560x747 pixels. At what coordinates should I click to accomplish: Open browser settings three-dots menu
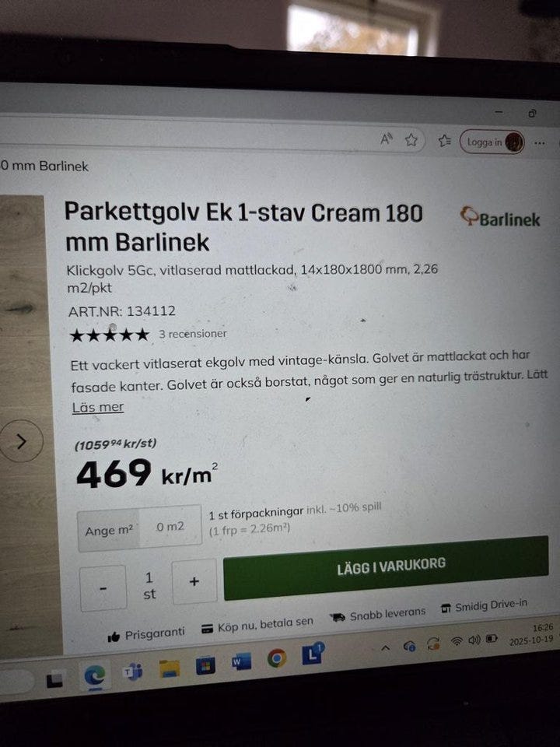[540, 143]
